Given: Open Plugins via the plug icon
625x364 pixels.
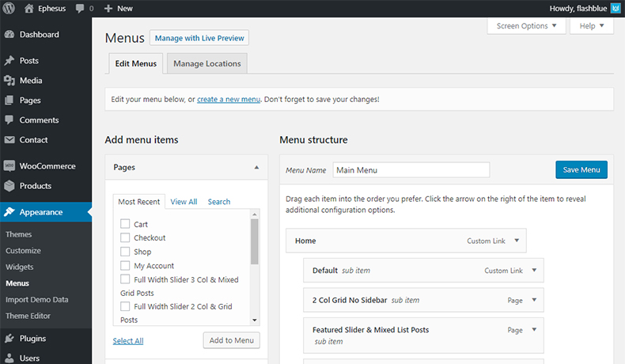Looking at the screenshot, I should tap(9, 339).
